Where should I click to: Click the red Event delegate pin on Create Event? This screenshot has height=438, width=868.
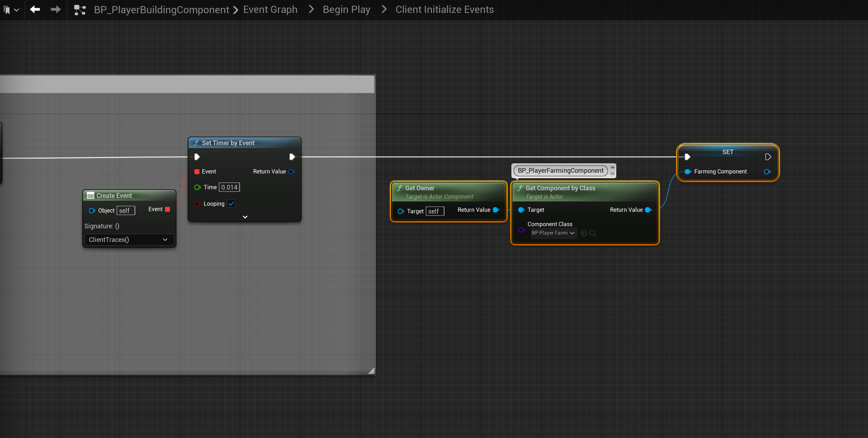[x=168, y=209]
